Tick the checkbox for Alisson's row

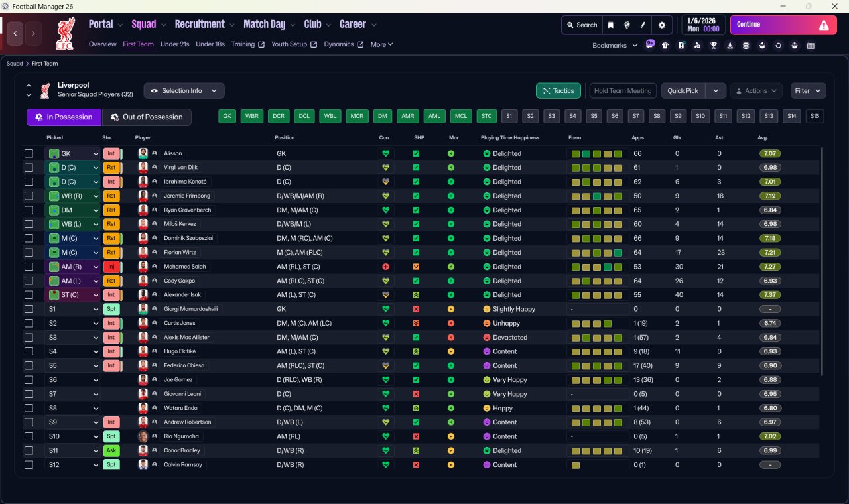point(29,153)
